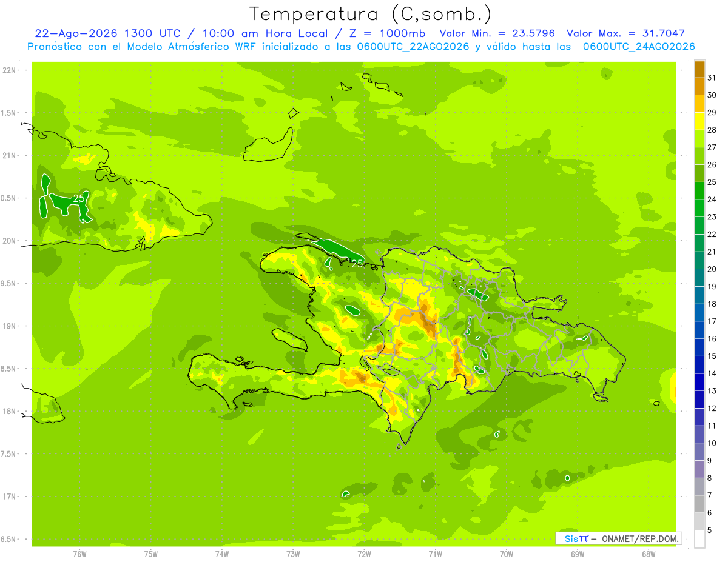The image size is (728, 562).
Task: Click the colorbar swatch between 25 and 26
Action: click(699, 173)
